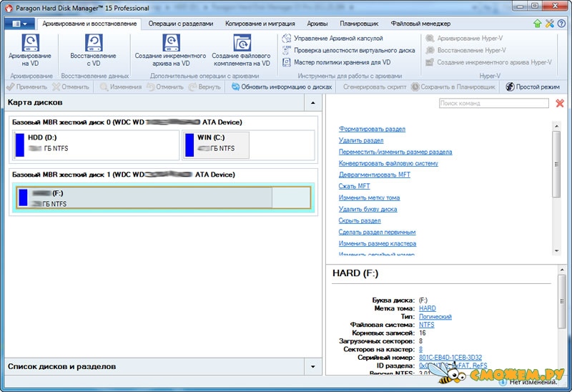This screenshot has width=572, height=392.
Task: Click serial number 801C-EB4D-1CEB-3D32 link
Action: pos(450,358)
